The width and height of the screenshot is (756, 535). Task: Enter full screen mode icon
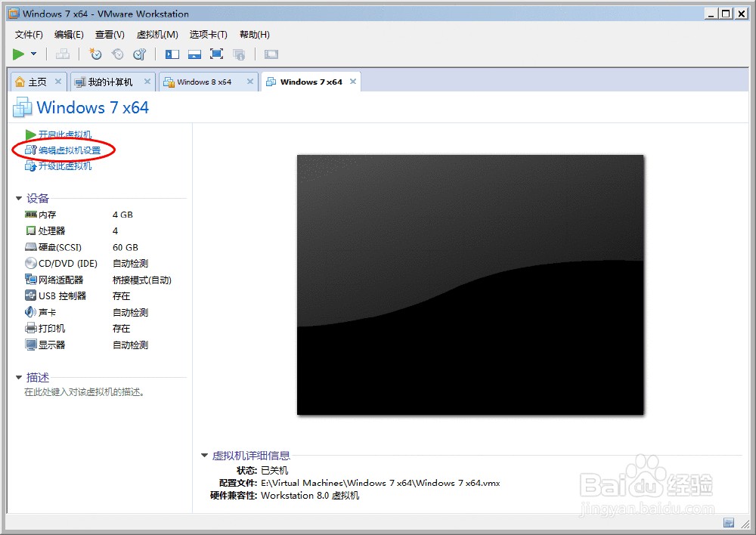216,54
